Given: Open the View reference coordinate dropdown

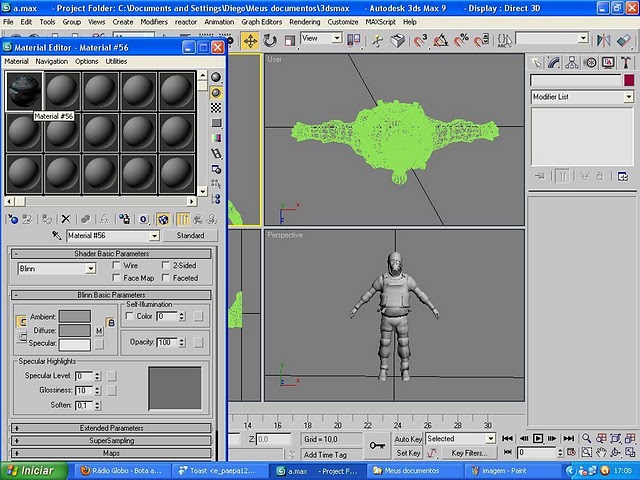Looking at the screenshot, I should click(321, 38).
